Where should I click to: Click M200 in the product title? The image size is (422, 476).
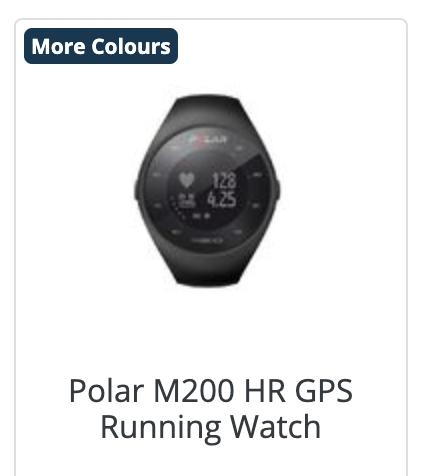pos(194,391)
